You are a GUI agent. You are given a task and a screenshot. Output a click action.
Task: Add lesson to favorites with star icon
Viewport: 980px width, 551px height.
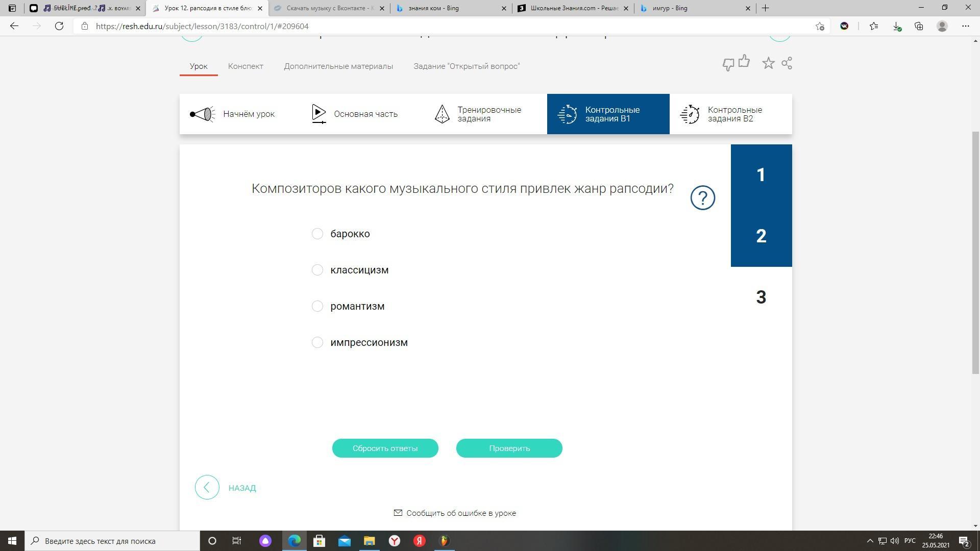(768, 63)
